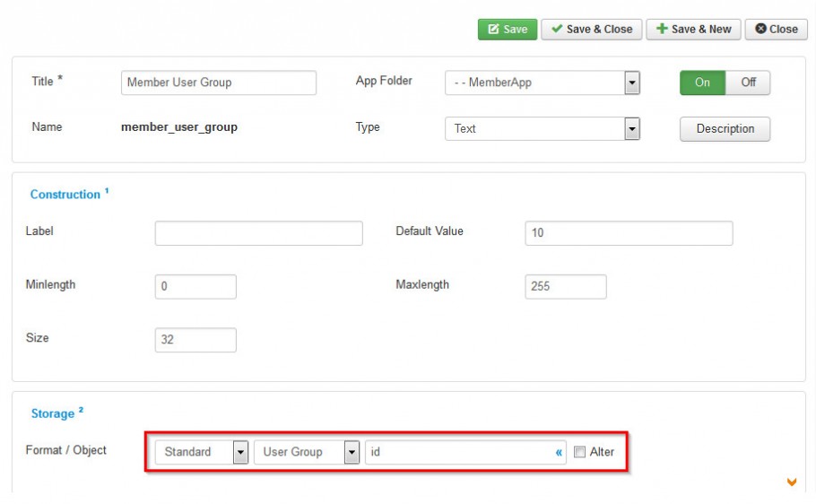Expand the Standard storage format dropdown
This screenshot has height=504, width=816.
pos(202,452)
